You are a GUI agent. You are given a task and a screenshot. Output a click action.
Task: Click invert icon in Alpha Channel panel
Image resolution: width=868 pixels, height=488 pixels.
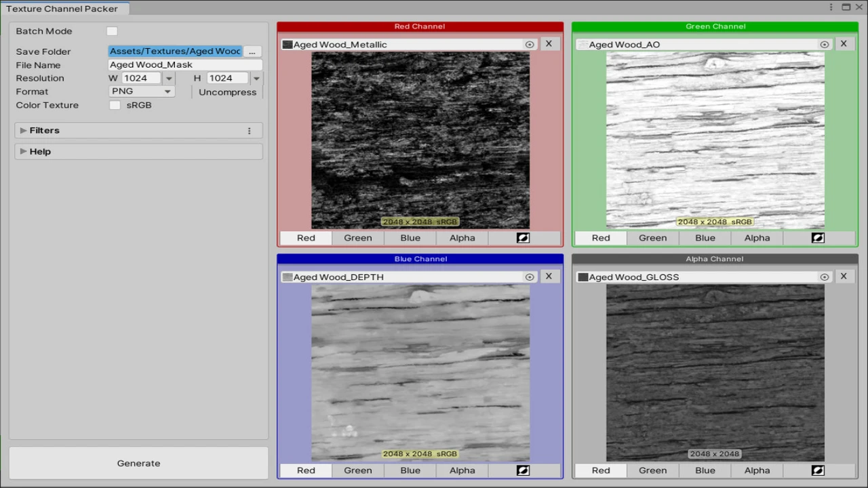(818, 470)
